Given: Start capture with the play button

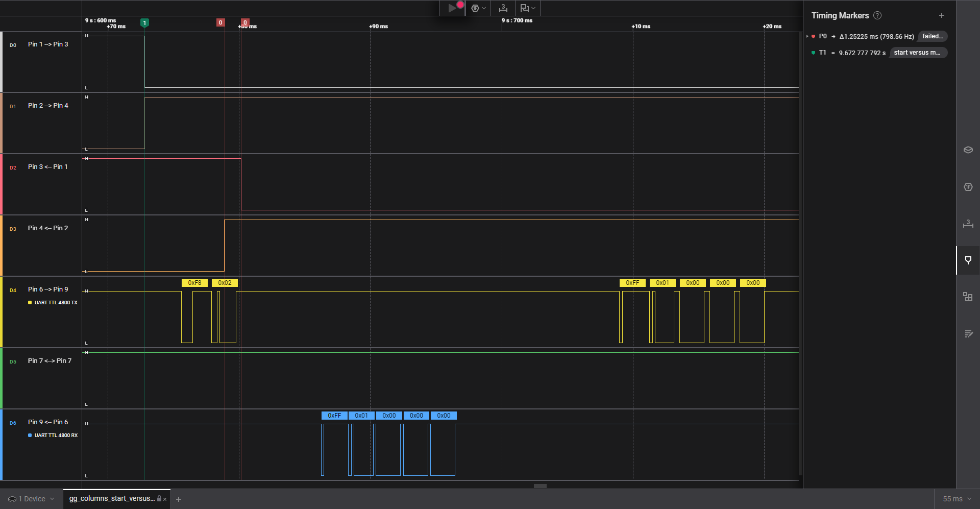Looking at the screenshot, I should click(452, 8).
